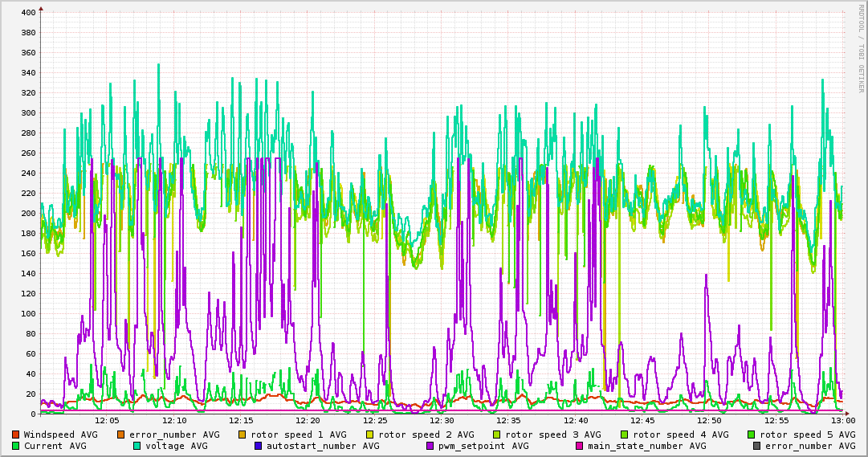The height and width of the screenshot is (457, 868).
Task: Click the teal voltage AVG swatch
Action: tap(137, 446)
